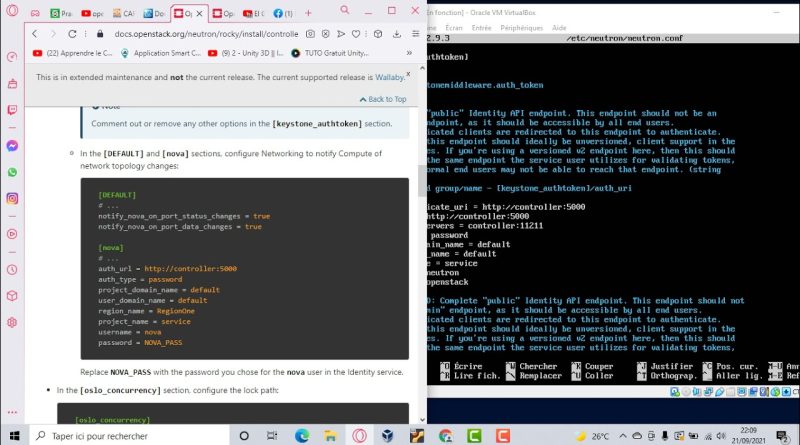Take a page snapshot with camera icon

click(310, 34)
